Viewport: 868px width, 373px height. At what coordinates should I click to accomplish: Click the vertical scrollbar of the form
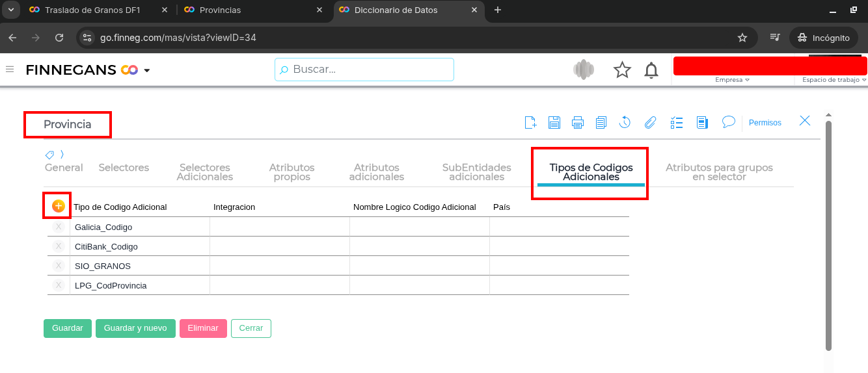click(x=828, y=234)
